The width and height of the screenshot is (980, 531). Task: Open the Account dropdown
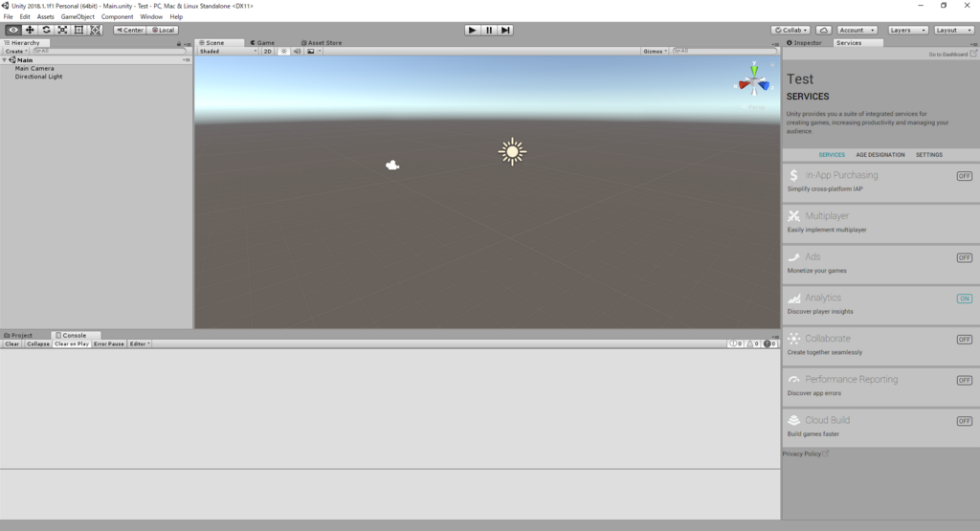point(857,30)
